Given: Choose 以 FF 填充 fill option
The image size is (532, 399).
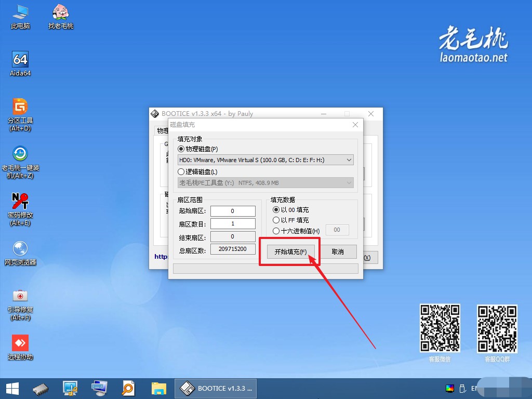Looking at the screenshot, I should click(276, 220).
